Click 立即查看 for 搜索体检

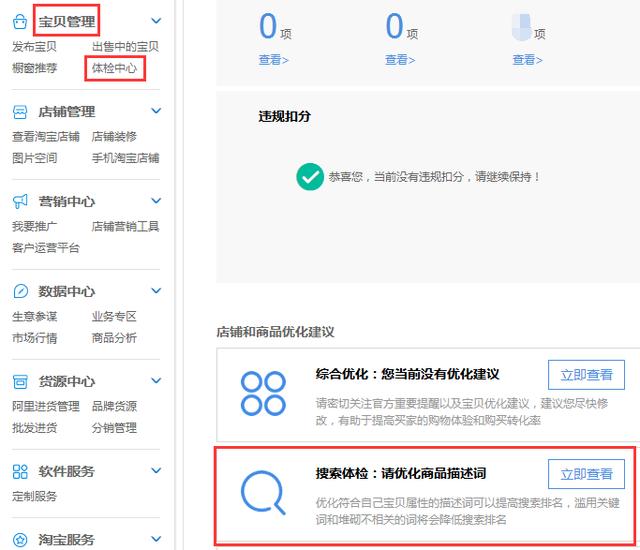(x=586, y=474)
